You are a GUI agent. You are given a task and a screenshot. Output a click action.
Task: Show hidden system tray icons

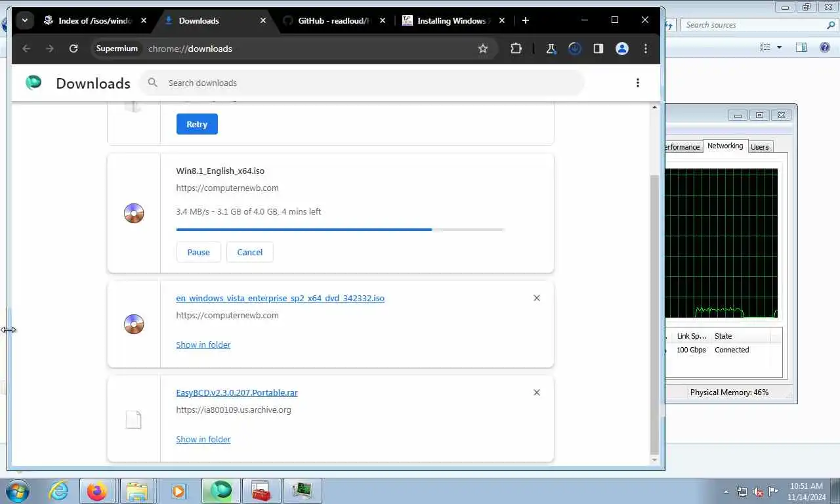726,492
